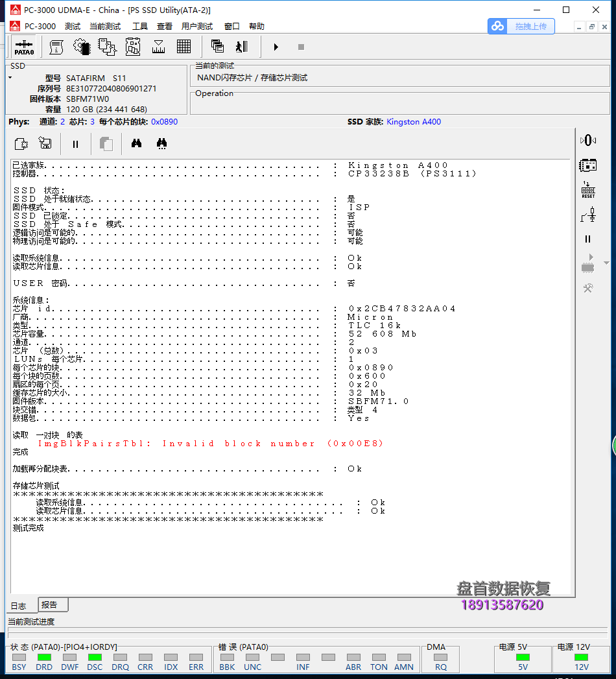The width and height of the screenshot is (616, 679).
Task: Click the NAND闪存芯片 current test text
Action: pyautogui.click(x=252, y=78)
